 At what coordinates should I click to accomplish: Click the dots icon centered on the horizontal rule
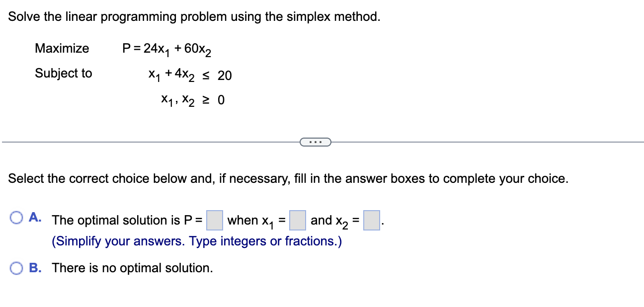coord(316,143)
